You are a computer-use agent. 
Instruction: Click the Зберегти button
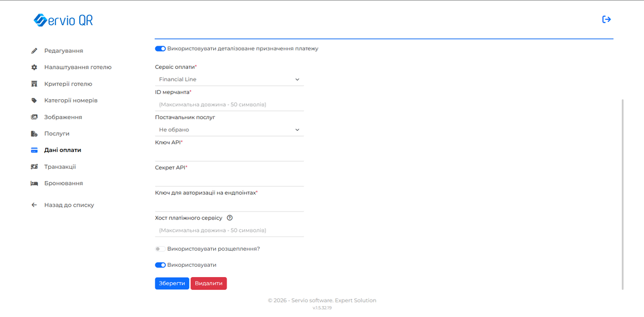(172, 283)
